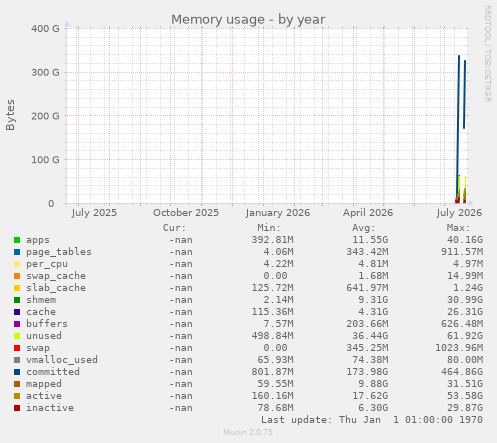Click the 'Max:' column header
The image size is (497, 443).
click(458, 228)
